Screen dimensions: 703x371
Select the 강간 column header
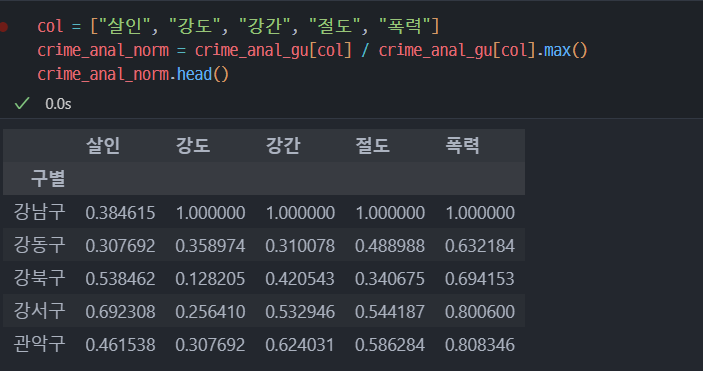point(283,146)
